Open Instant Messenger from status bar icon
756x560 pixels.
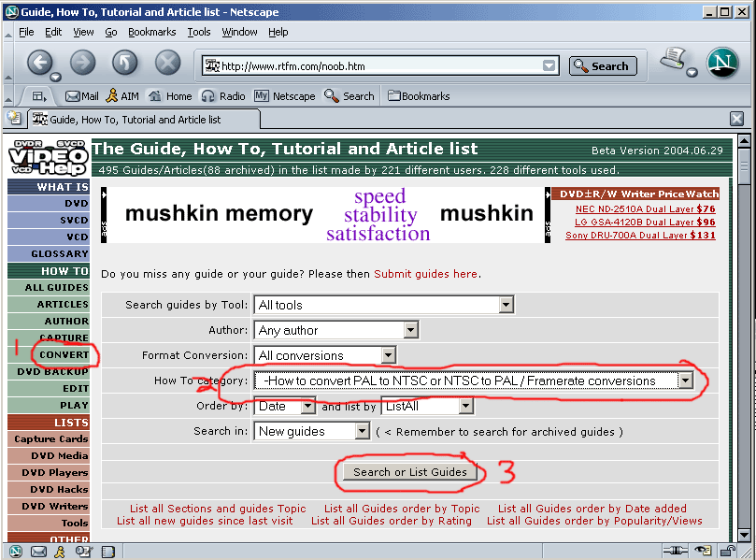click(x=60, y=552)
